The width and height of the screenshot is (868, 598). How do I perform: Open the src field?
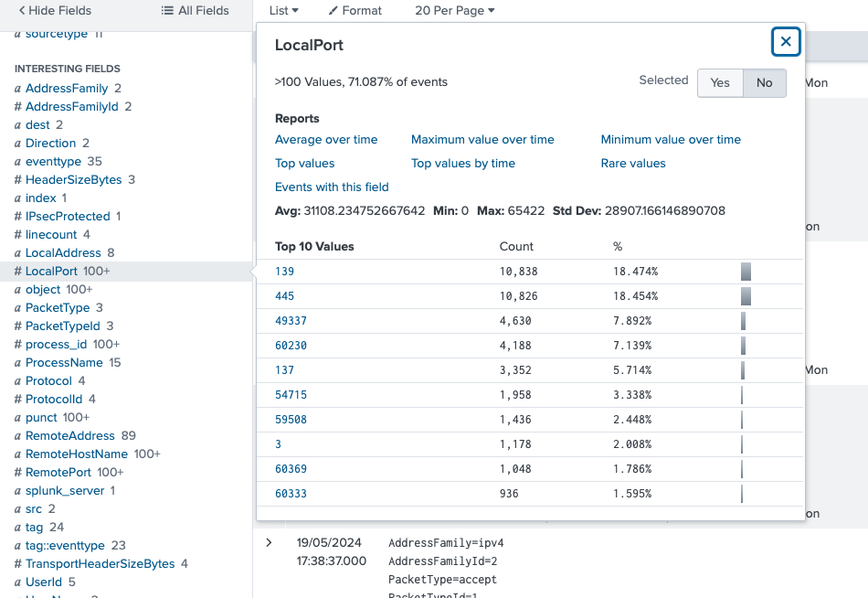[x=33, y=508]
